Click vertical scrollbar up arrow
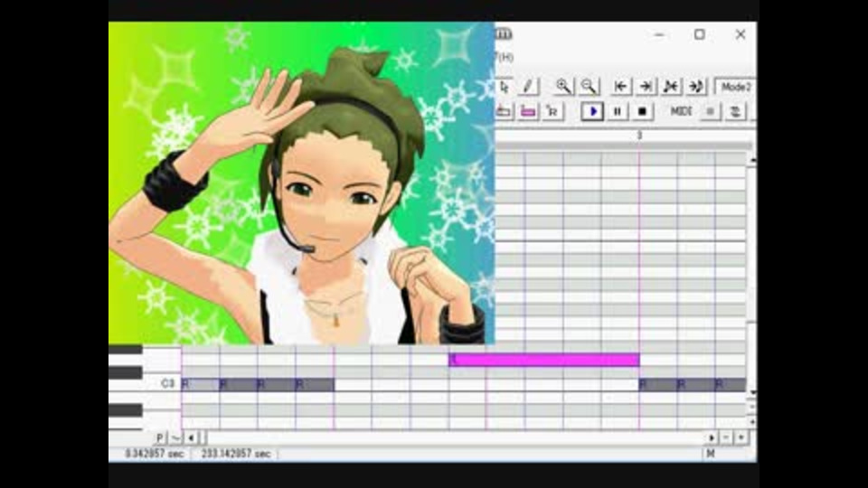868x488 pixels. click(x=751, y=160)
